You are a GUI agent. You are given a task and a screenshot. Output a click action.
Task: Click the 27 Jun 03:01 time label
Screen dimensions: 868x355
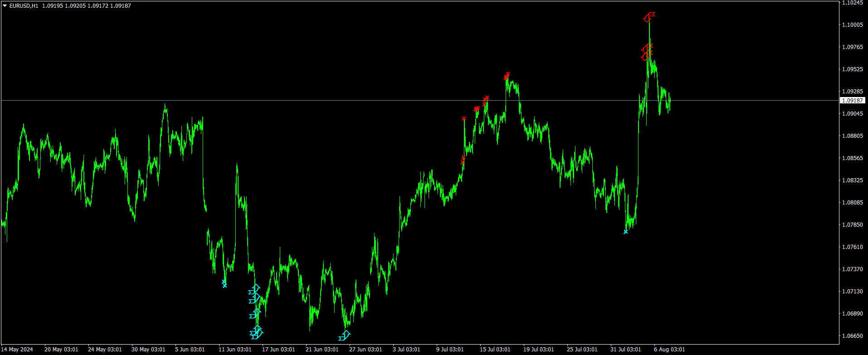(x=366, y=350)
